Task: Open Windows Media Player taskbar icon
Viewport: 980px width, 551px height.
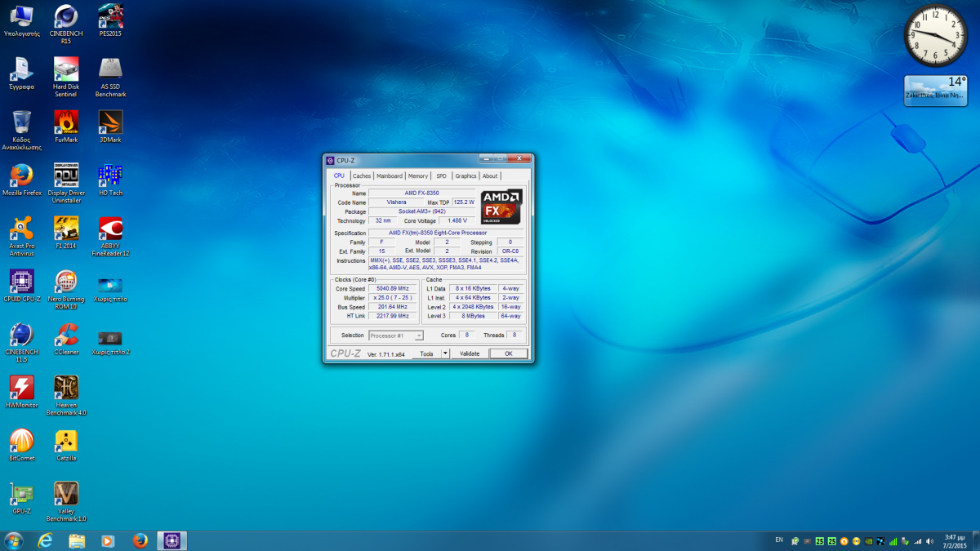Action: click(x=108, y=540)
